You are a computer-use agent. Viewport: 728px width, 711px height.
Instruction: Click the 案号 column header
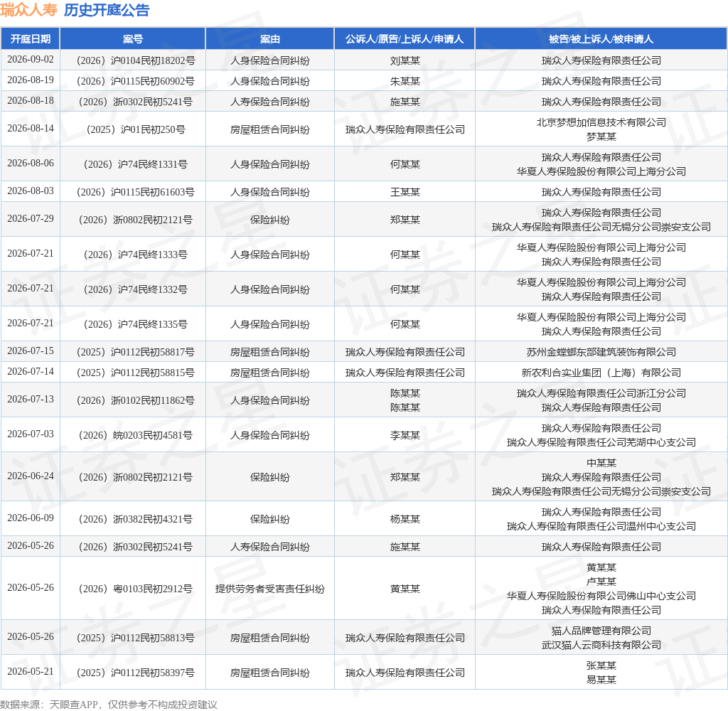(x=133, y=39)
